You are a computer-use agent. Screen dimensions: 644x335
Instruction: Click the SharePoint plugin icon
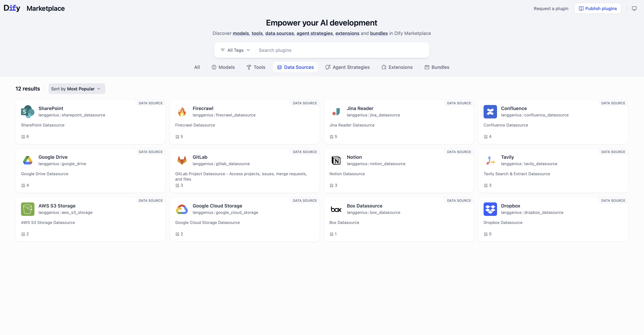click(28, 112)
